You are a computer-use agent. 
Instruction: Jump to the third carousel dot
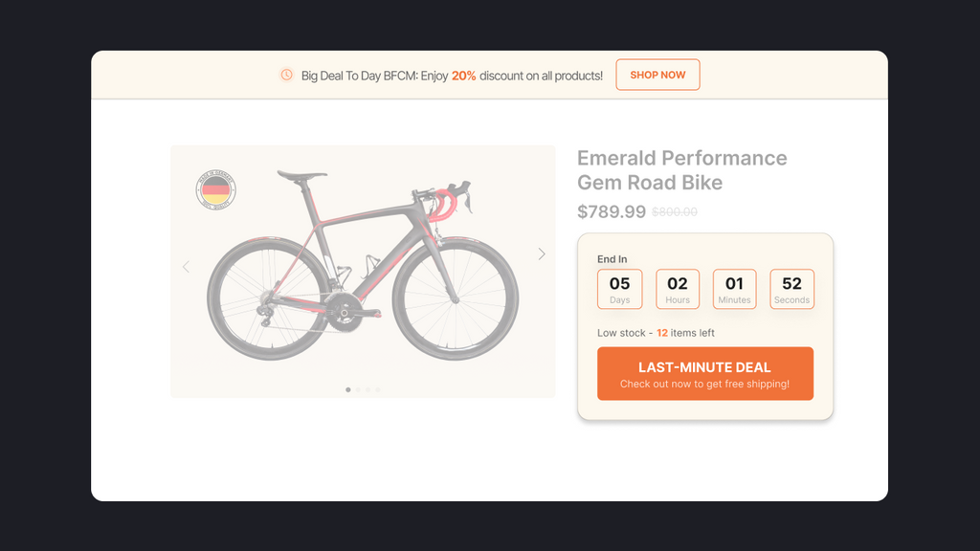click(367, 389)
